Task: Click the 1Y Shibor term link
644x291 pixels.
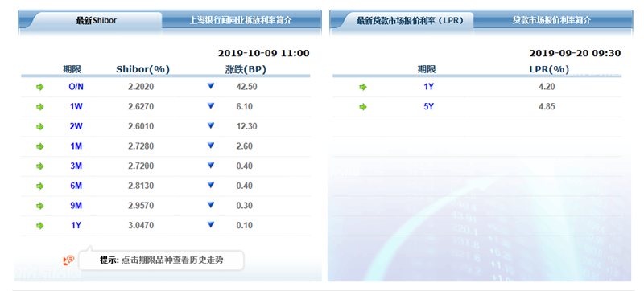Action: 76,225
